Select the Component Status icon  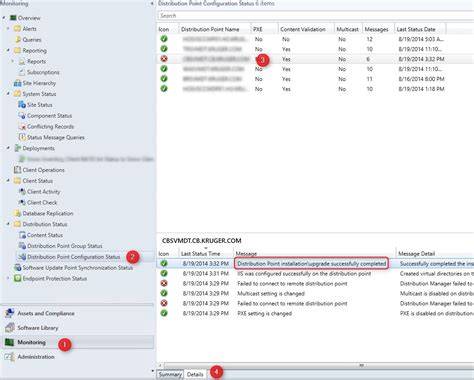22,116
